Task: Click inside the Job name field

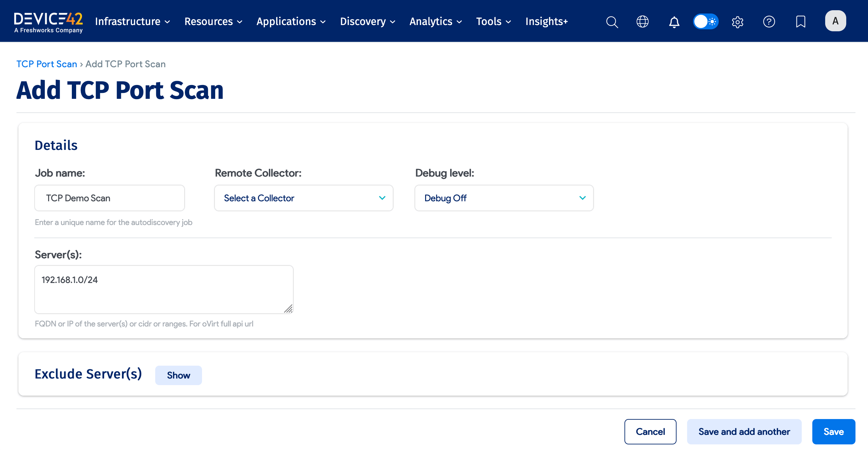Action: coord(109,198)
